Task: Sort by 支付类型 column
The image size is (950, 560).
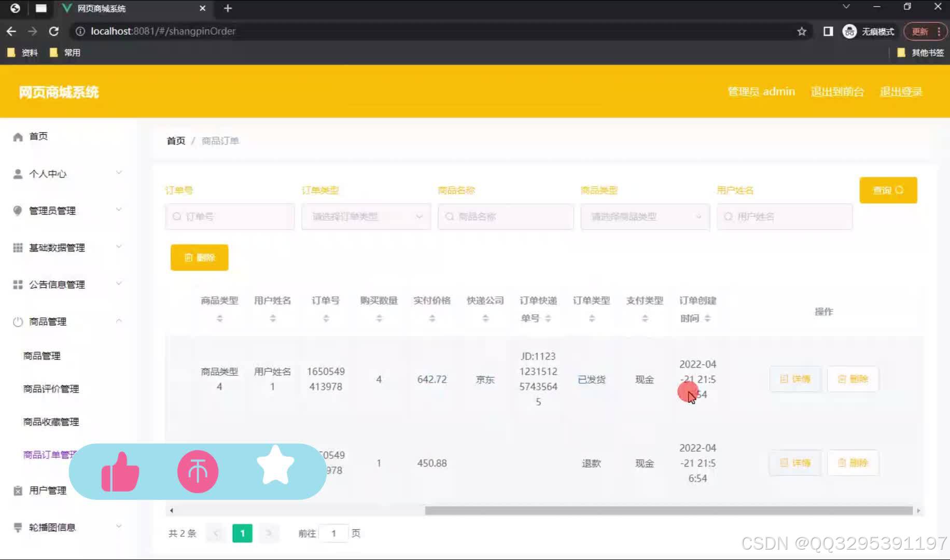Action: tap(645, 318)
